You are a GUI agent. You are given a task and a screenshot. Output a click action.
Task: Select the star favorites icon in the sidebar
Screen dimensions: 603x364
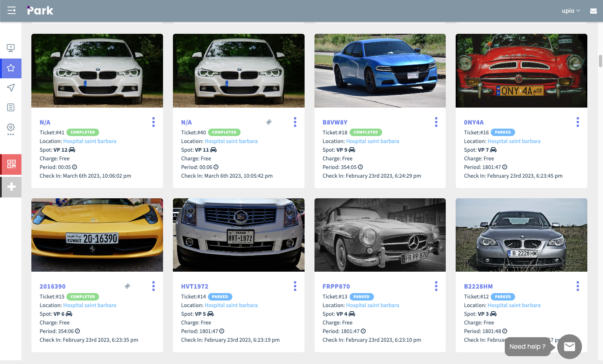coord(11,68)
